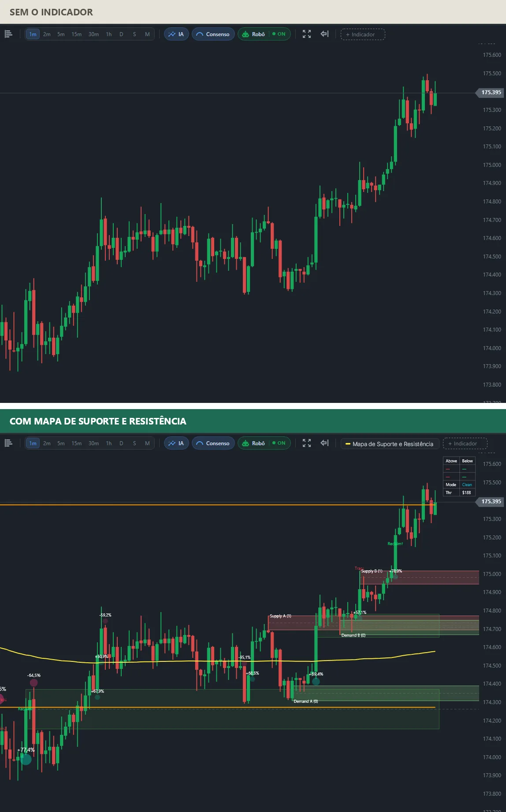Click + Indicador in the COM MAPA DE SUPORTE chart

pos(465,444)
